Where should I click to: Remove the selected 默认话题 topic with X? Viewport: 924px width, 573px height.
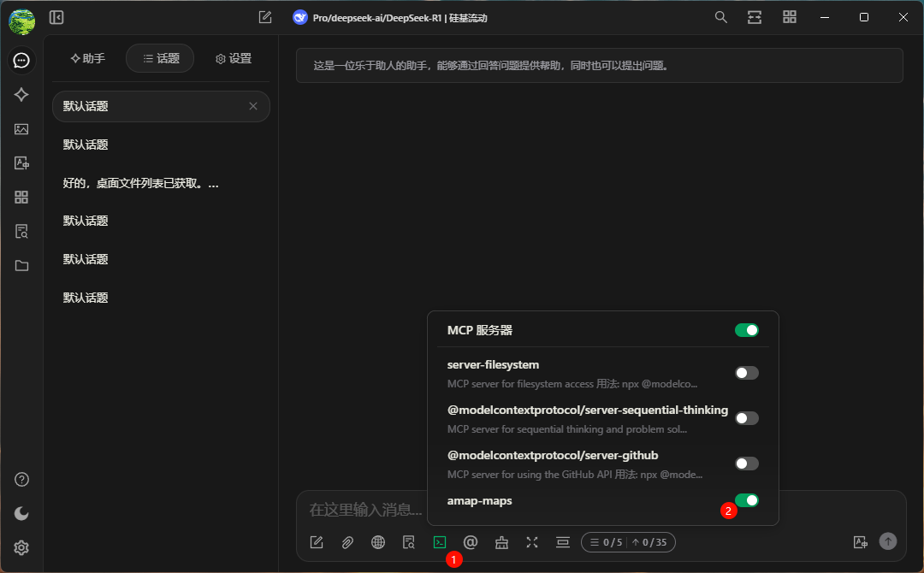tap(252, 106)
